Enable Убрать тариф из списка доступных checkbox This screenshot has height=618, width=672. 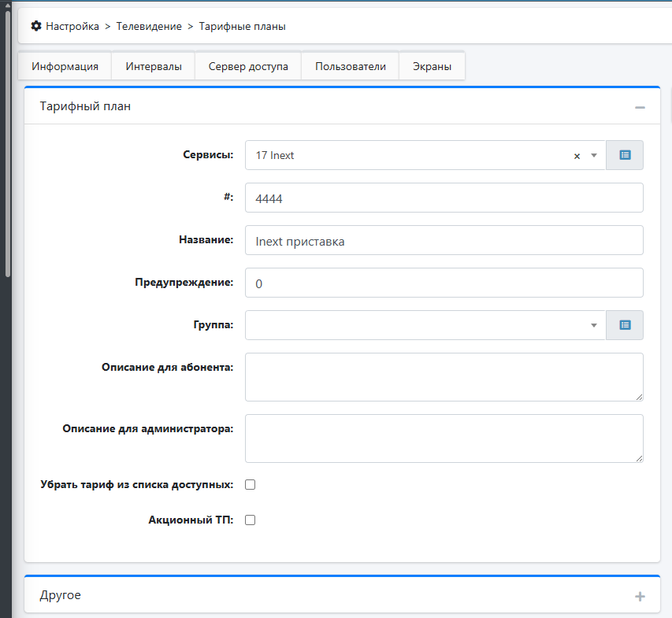(x=251, y=484)
